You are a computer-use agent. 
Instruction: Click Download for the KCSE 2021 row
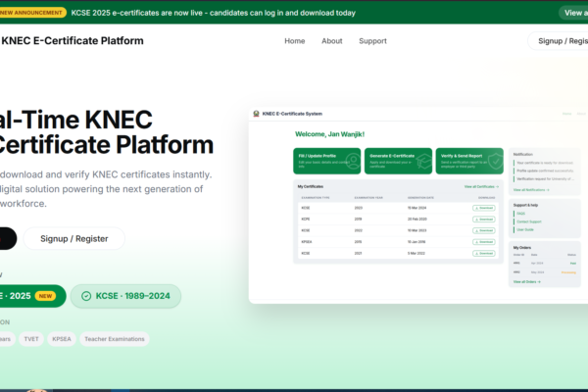coord(484,253)
